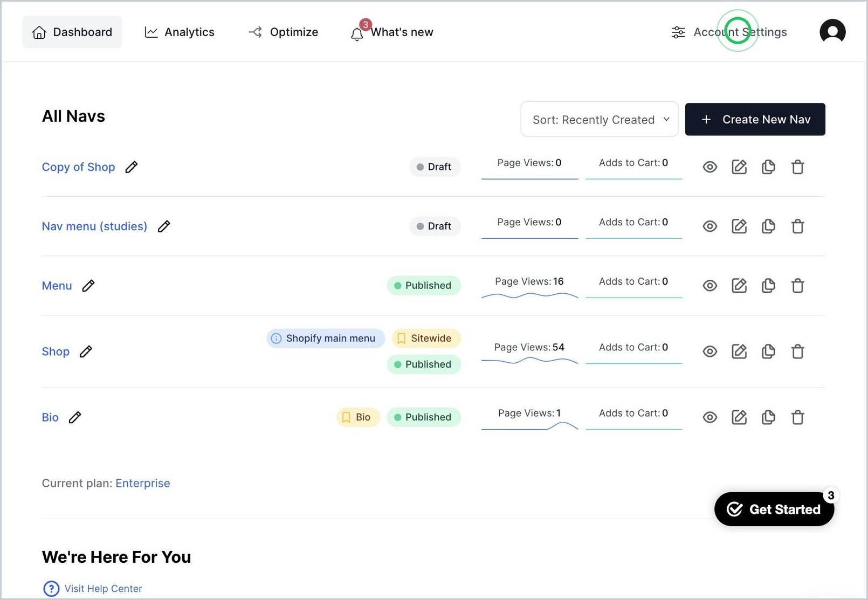
Task: Duplicate the Bio nav
Action: click(x=768, y=417)
